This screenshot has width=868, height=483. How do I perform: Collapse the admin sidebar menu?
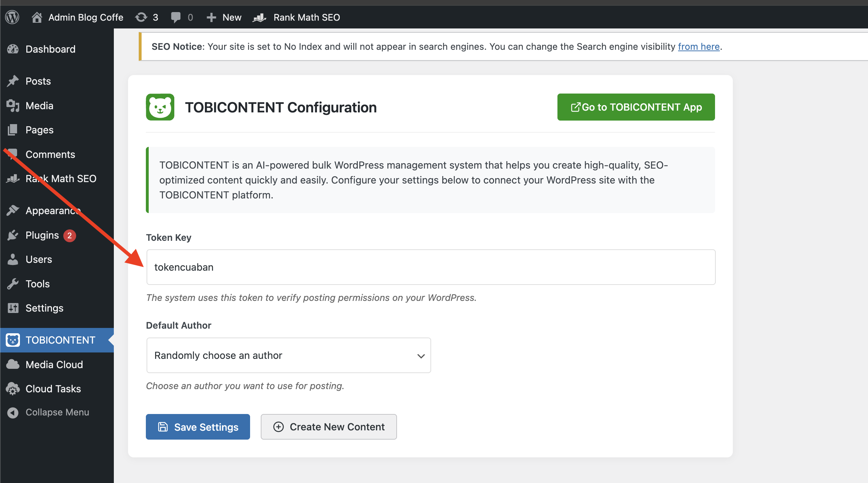pos(57,413)
